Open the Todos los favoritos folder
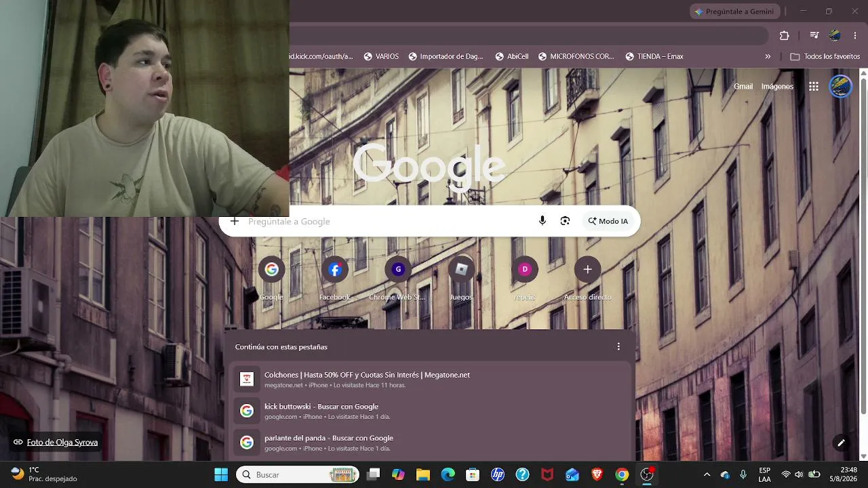 click(x=825, y=57)
